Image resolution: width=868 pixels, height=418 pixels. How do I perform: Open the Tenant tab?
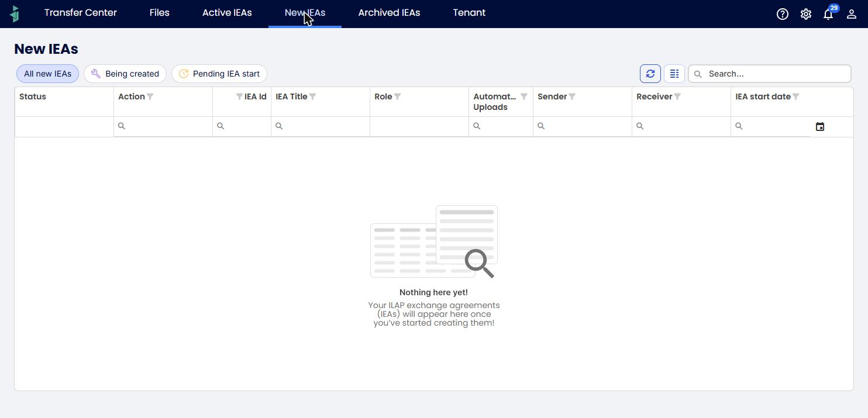coord(469,13)
